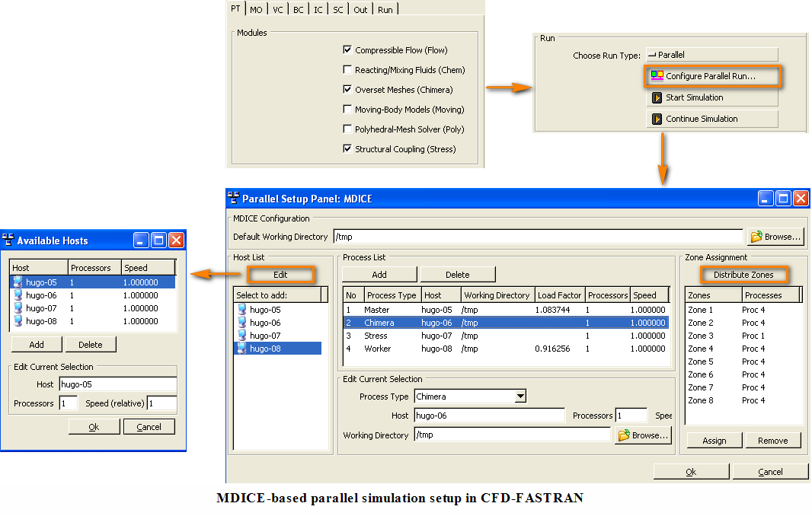This screenshot has width=812, height=516.
Task: Click Delete in the Process List
Action: click(x=458, y=274)
